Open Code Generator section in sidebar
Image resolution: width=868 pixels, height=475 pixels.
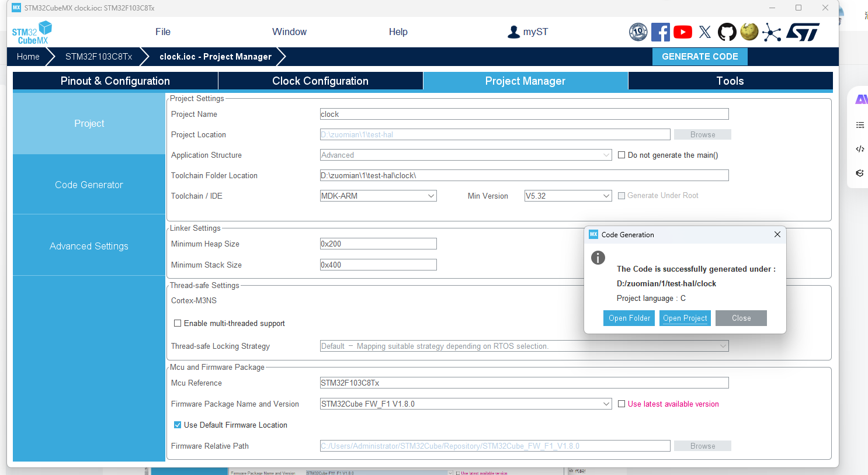pyautogui.click(x=89, y=185)
